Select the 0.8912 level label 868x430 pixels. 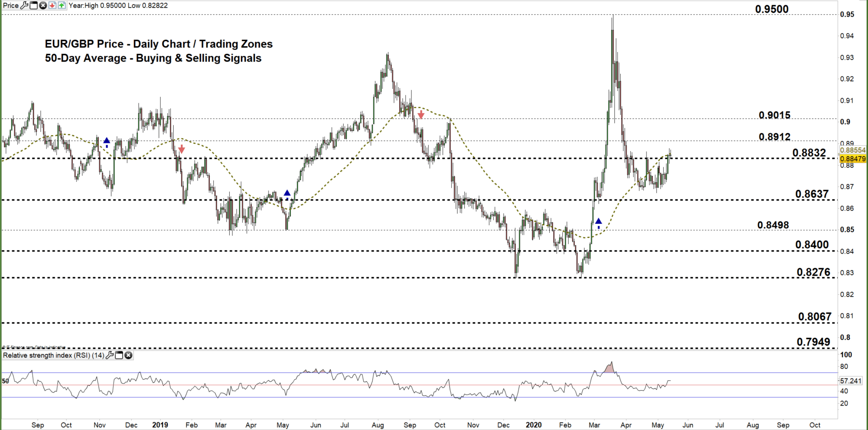pos(774,137)
